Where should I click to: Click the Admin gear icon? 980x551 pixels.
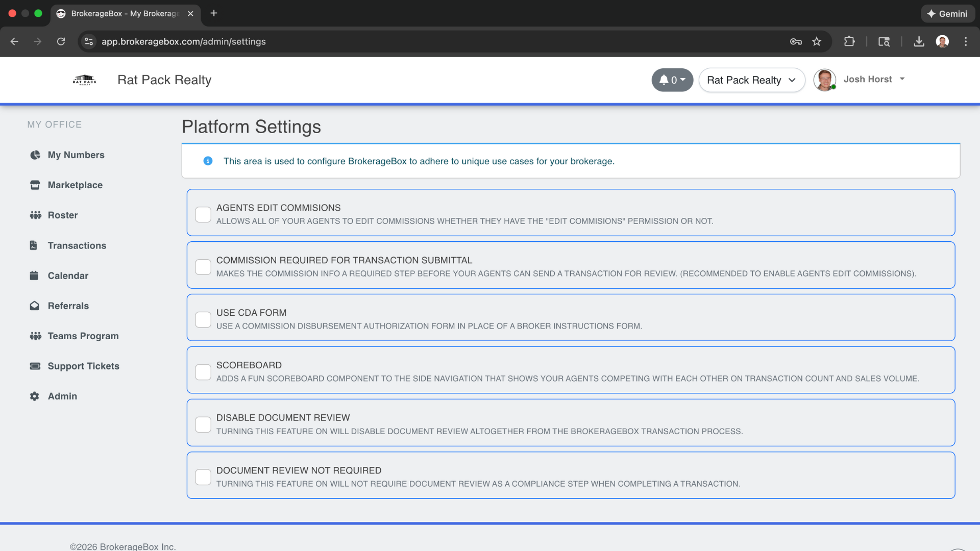tap(35, 396)
